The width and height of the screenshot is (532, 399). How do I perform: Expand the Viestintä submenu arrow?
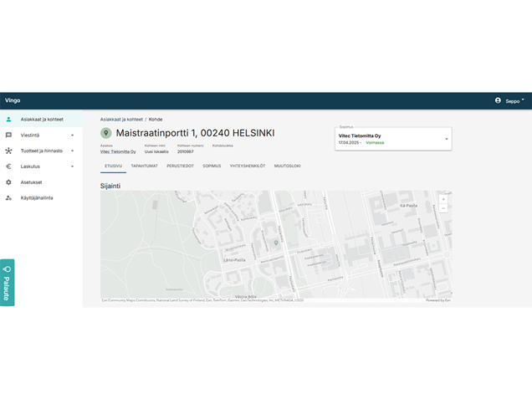click(72, 135)
